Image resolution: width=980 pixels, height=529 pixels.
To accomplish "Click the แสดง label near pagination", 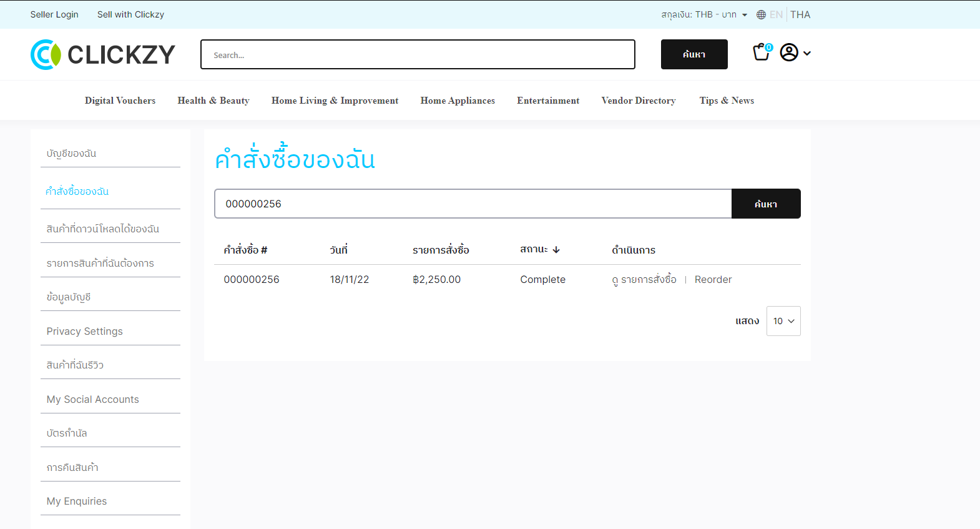I will point(747,321).
